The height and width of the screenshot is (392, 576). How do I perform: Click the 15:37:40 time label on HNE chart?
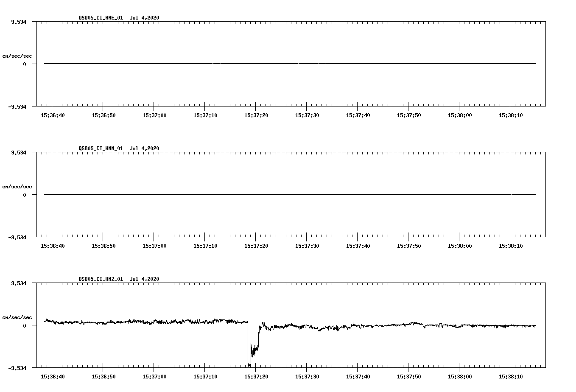(x=358, y=115)
